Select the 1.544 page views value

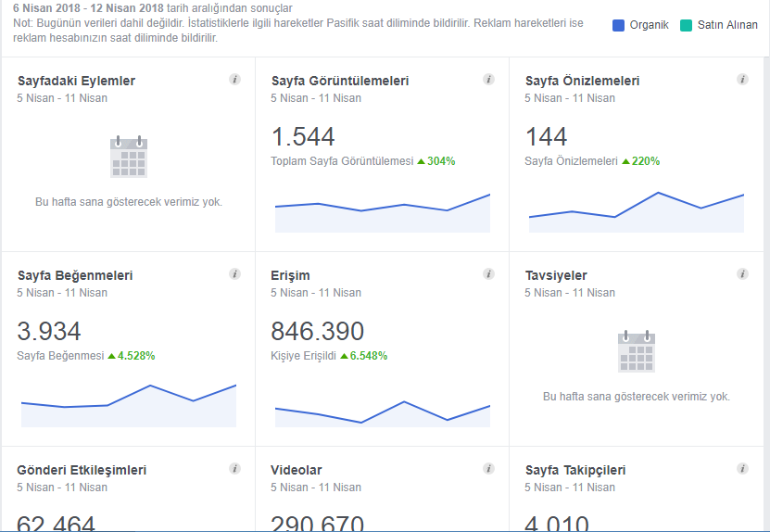[303, 136]
